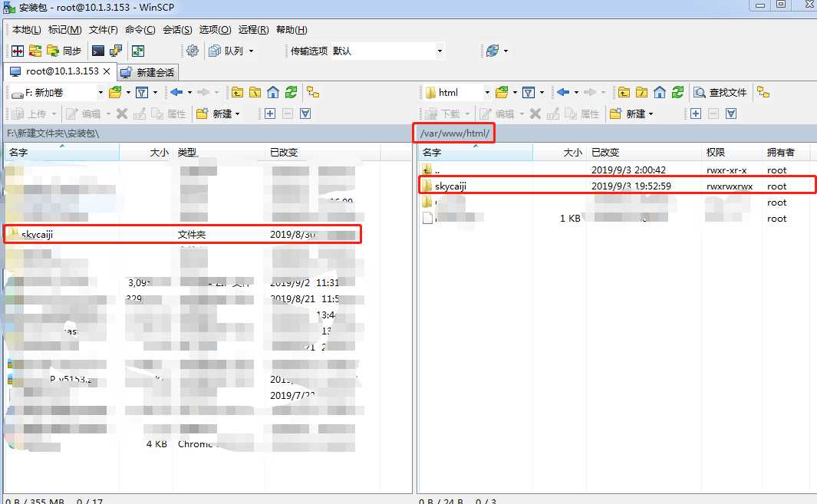Open session in PuTTY icon
The height and width of the screenshot is (504, 817).
pyautogui.click(x=116, y=51)
